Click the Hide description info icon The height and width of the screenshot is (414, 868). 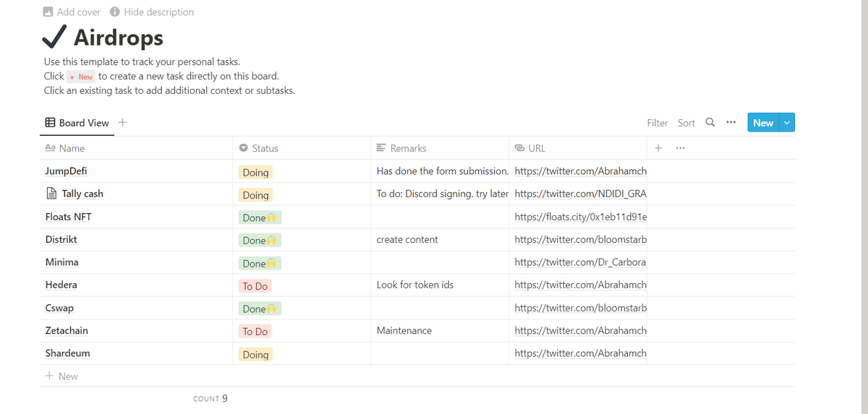115,12
